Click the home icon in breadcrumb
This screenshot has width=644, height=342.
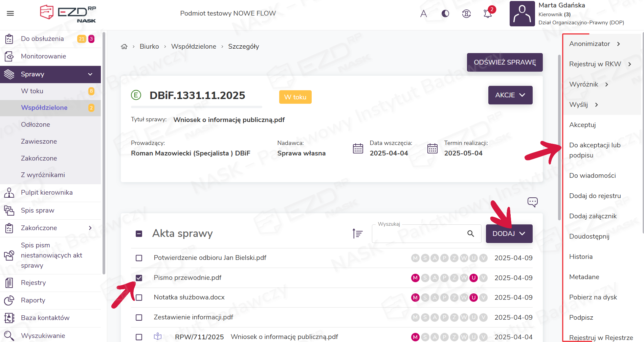[124, 47]
